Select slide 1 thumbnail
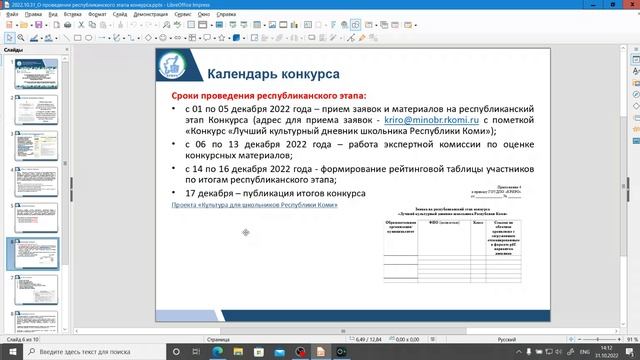 tap(36, 74)
